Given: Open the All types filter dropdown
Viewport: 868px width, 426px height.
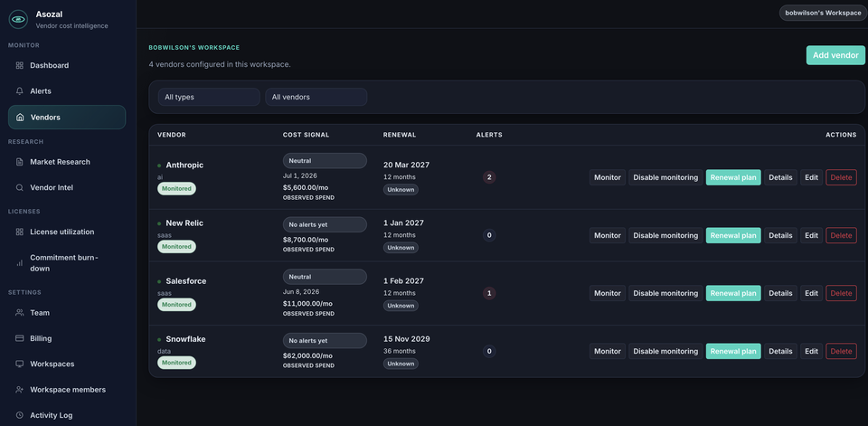Looking at the screenshot, I should [x=209, y=97].
